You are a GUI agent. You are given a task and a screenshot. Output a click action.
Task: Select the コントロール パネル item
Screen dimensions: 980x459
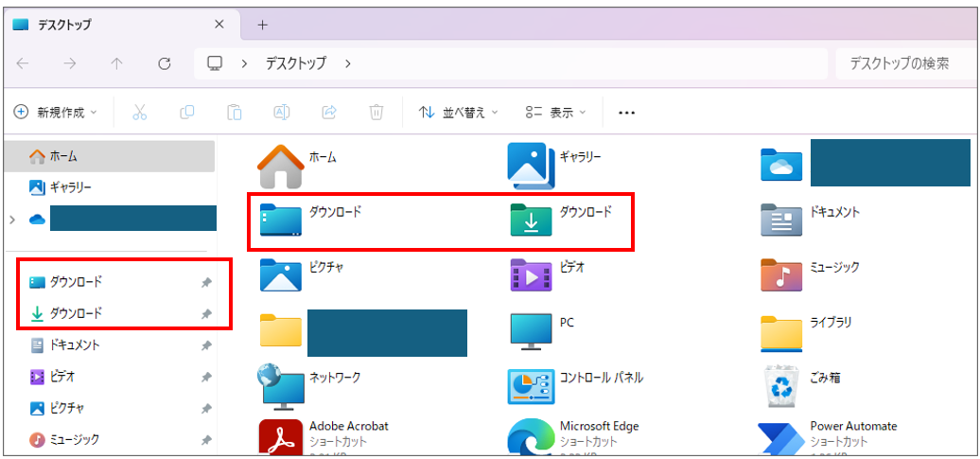pyautogui.click(x=576, y=386)
